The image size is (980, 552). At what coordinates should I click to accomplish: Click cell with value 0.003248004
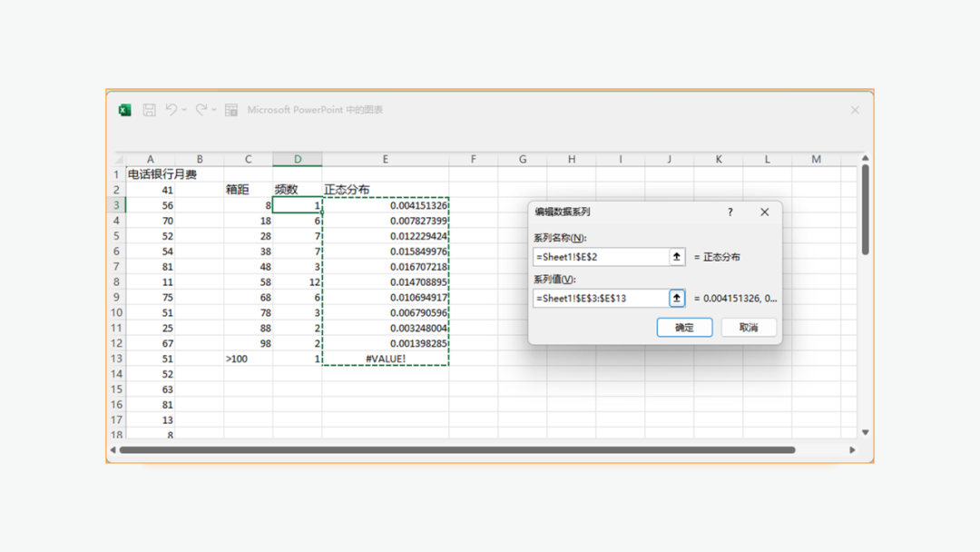coord(385,328)
